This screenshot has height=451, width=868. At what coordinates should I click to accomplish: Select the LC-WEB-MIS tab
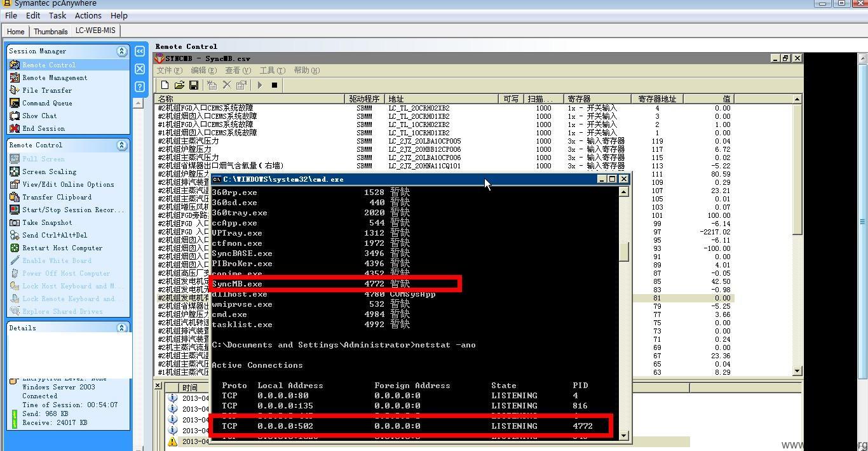[95, 30]
